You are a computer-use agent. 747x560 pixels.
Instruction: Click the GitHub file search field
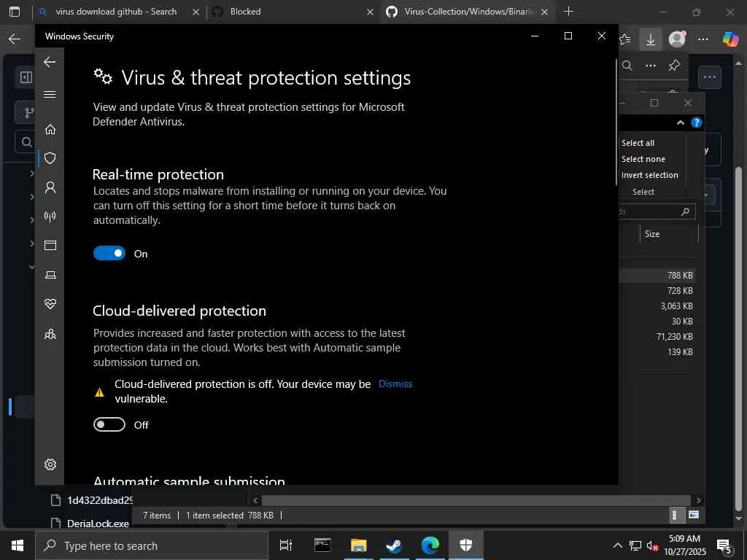(x=26, y=141)
